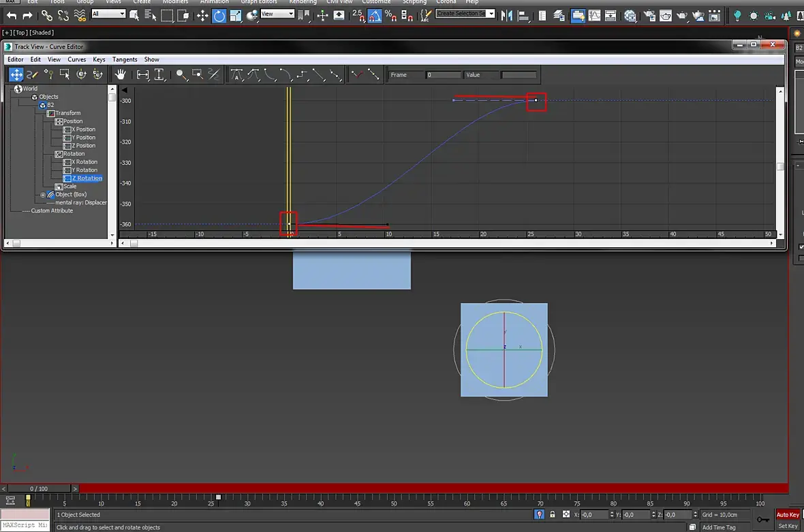Activate the Pan hand tool in Curve Editor

pyautogui.click(x=120, y=75)
